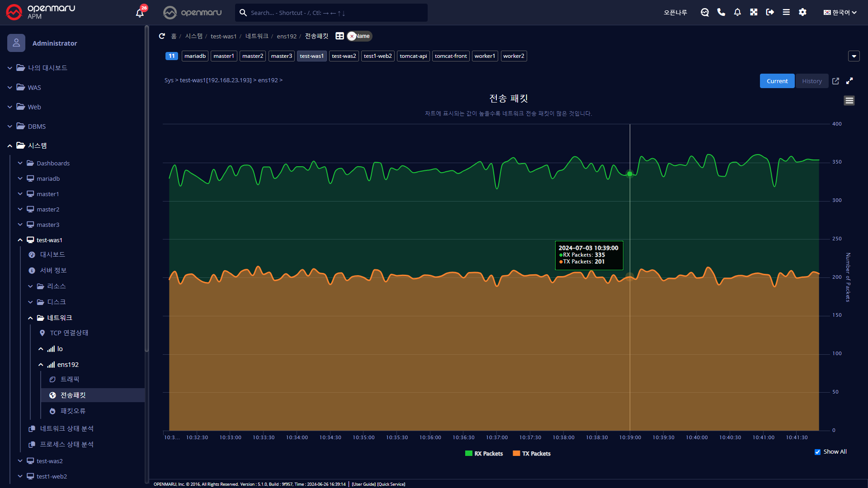Click the logout icon in top bar
Image resolution: width=868 pixels, height=488 pixels.
click(770, 12)
